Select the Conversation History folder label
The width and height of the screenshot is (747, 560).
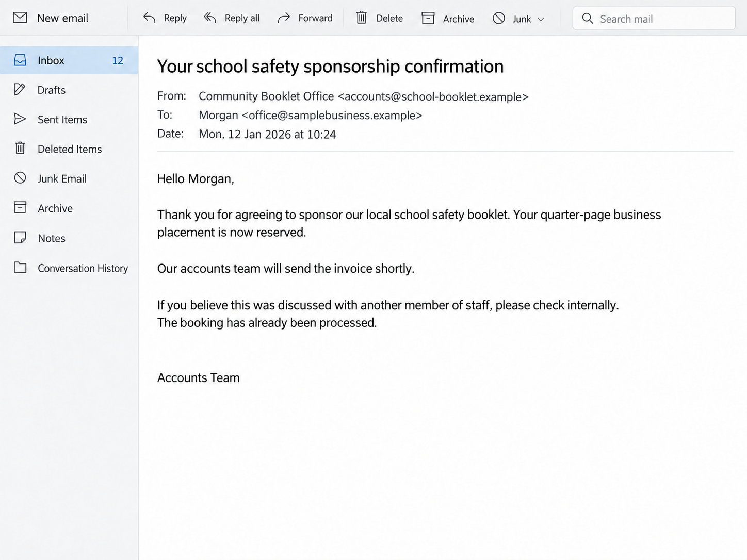[83, 269]
